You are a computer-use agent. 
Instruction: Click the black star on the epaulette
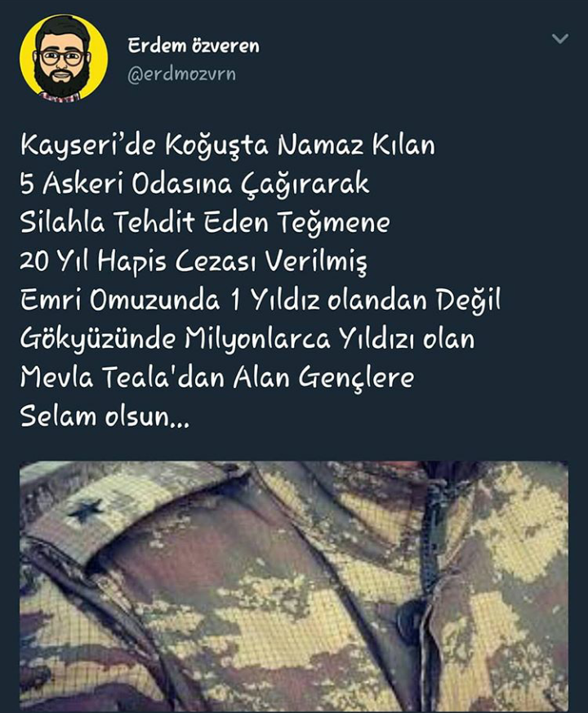85,510
